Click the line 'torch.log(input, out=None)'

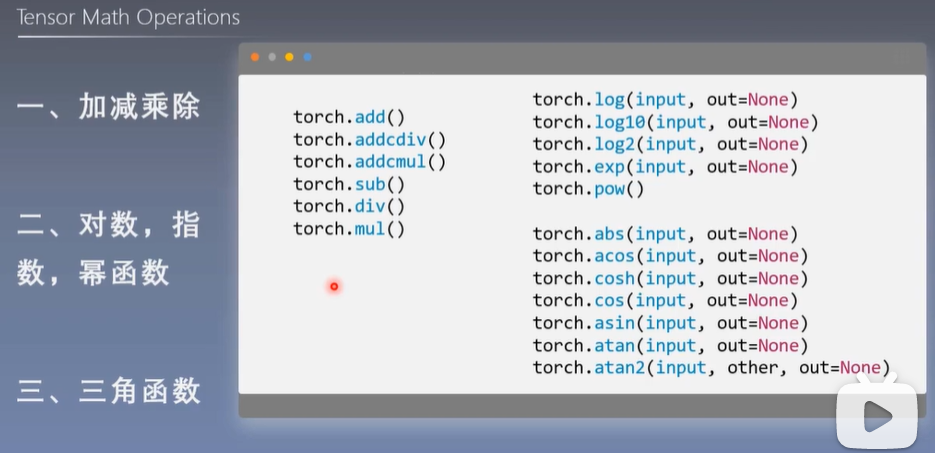[x=665, y=100]
